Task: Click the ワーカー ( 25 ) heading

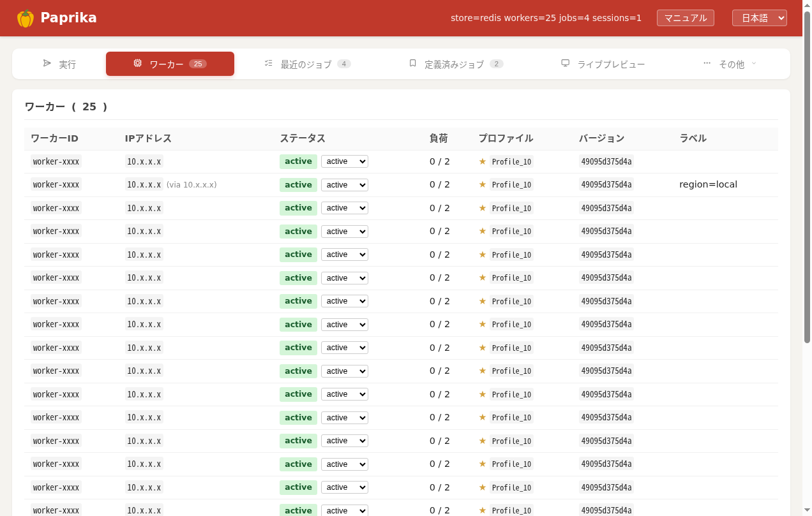Action: point(66,107)
